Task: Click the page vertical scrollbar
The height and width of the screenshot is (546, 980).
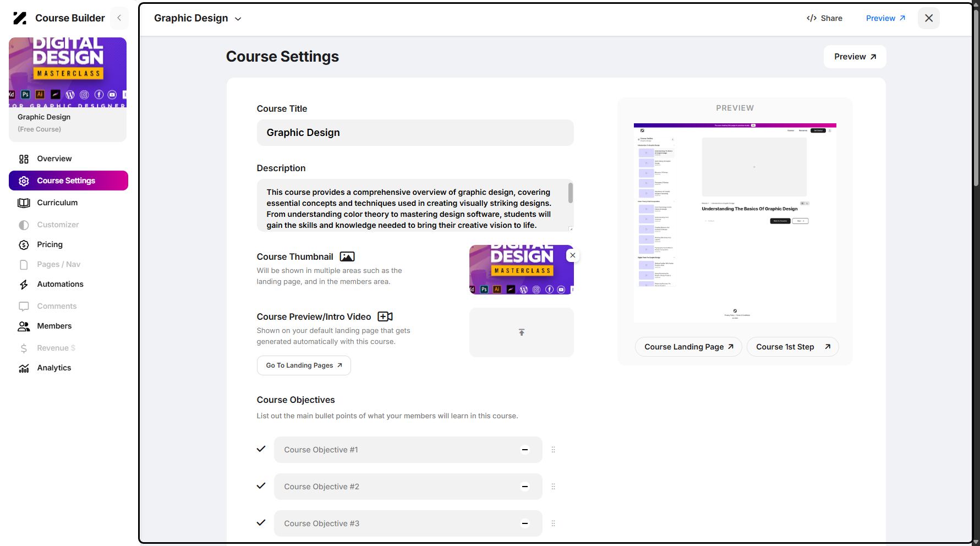Action: pos(976,99)
